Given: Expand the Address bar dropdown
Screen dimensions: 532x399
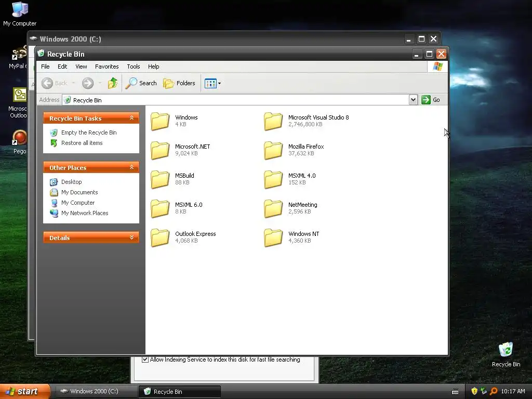Looking at the screenshot, I should click(x=413, y=100).
